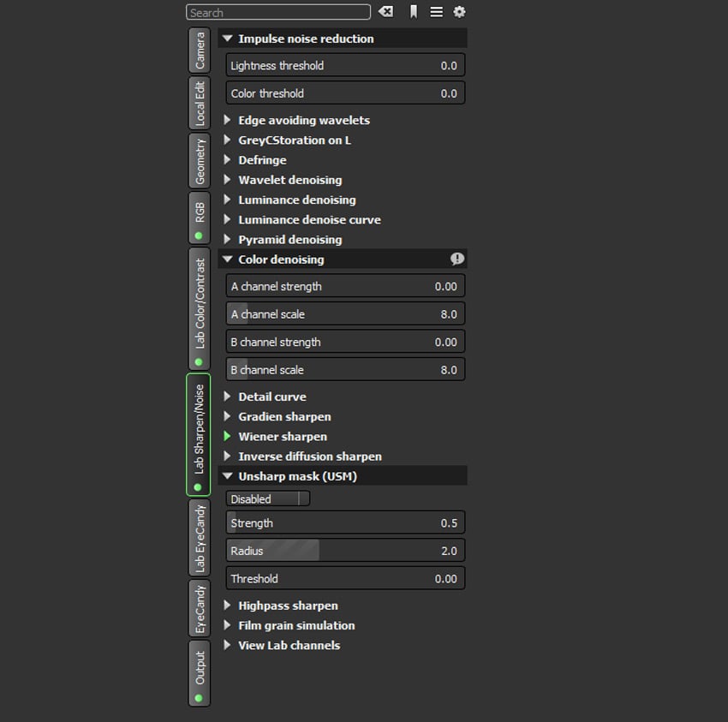The height and width of the screenshot is (722, 728).
Task: Click the warning icon on Color denoising
Action: coord(457,260)
